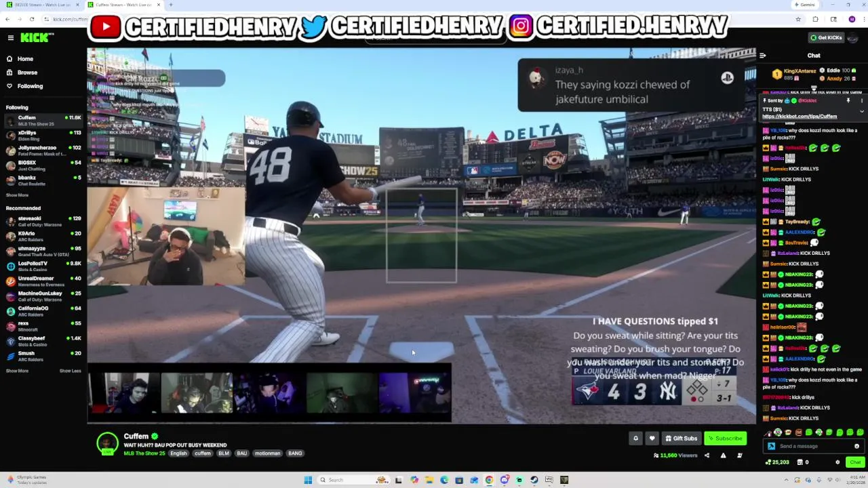Open the Kick user profile avatar
Image resolution: width=868 pixels, height=488 pixels.
(853, 38)
